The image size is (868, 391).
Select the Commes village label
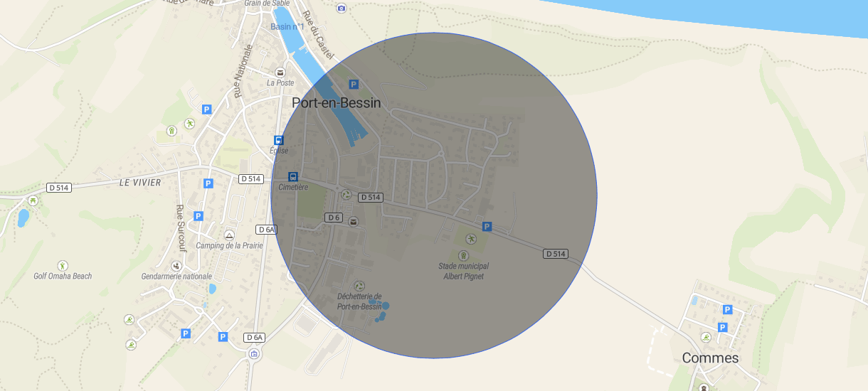(x=710, y=358)
